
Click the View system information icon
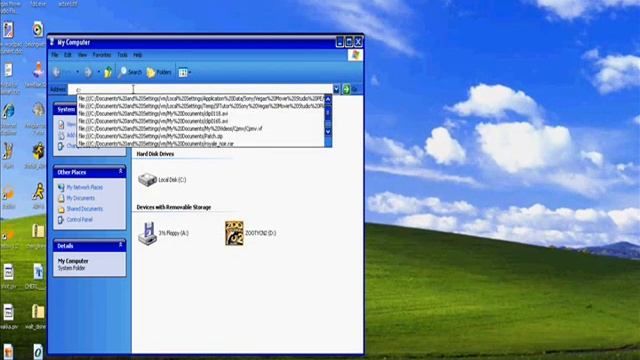pos(61,124)
